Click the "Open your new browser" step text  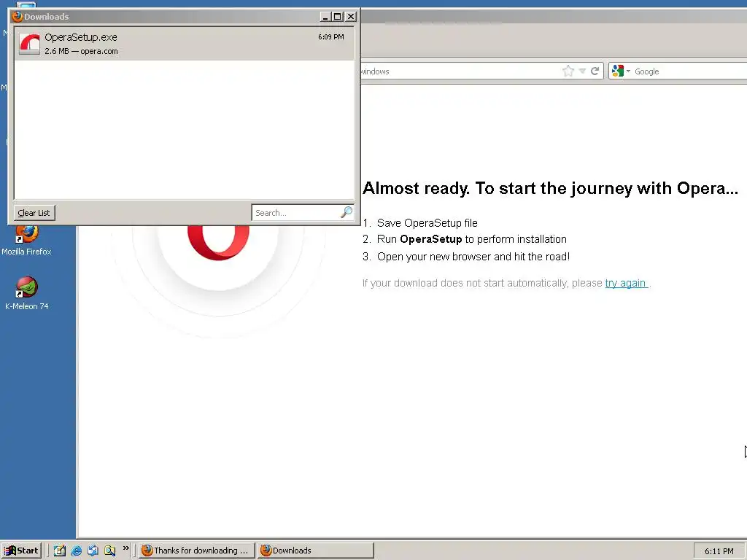coord(473,257)
